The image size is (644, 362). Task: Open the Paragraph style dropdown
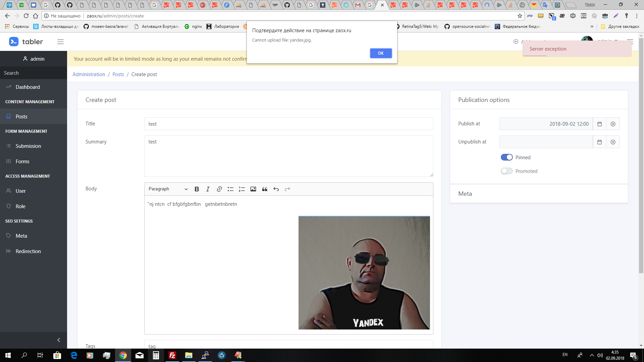[x=168, y=189]
